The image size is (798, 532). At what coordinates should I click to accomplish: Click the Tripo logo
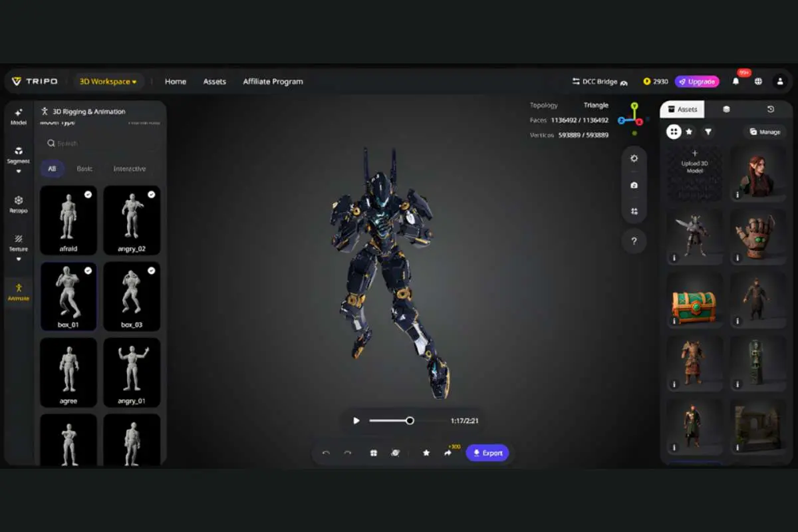coord(35,81)
